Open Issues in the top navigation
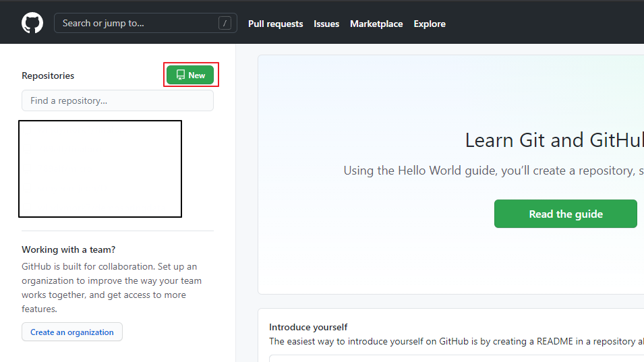 coord(326,24)
